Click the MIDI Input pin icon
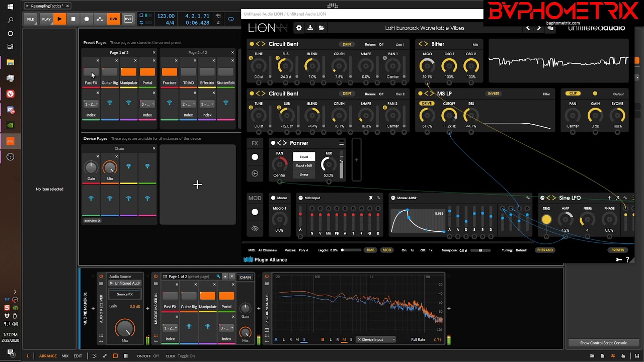This screenshot has width=644, height=362. coord(371,198)
